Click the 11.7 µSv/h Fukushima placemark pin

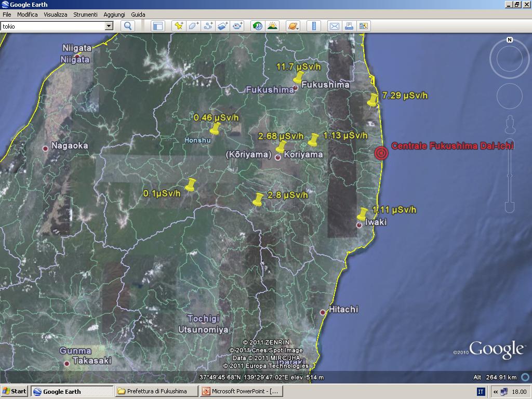point(298,78)
